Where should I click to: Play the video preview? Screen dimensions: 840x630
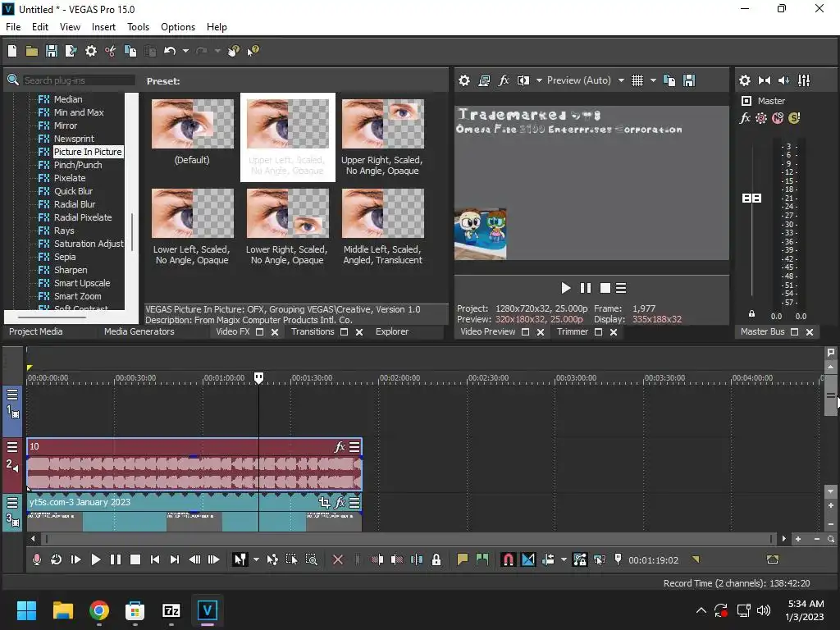pyautogui.click(x=566, y=288)
